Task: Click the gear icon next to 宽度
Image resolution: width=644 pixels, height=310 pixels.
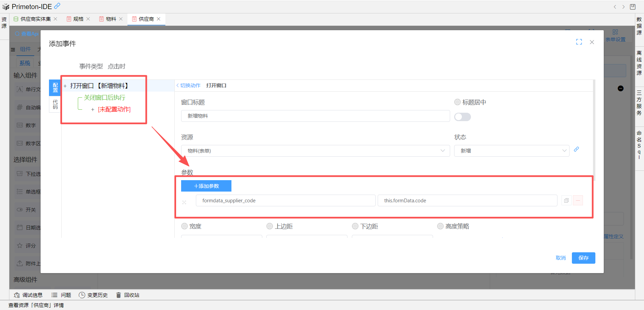Action: 184,226
